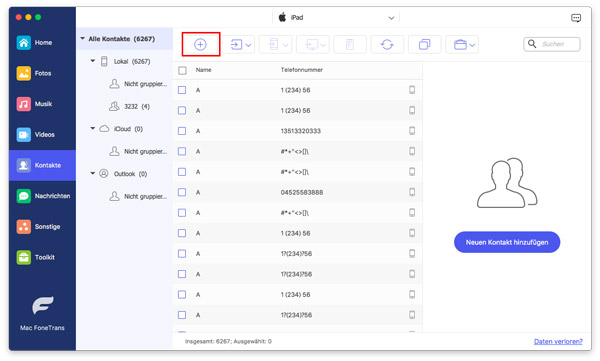Check the second-to-last row 1 (234) 56
This screenshot has height=361, width=600.
182,295
